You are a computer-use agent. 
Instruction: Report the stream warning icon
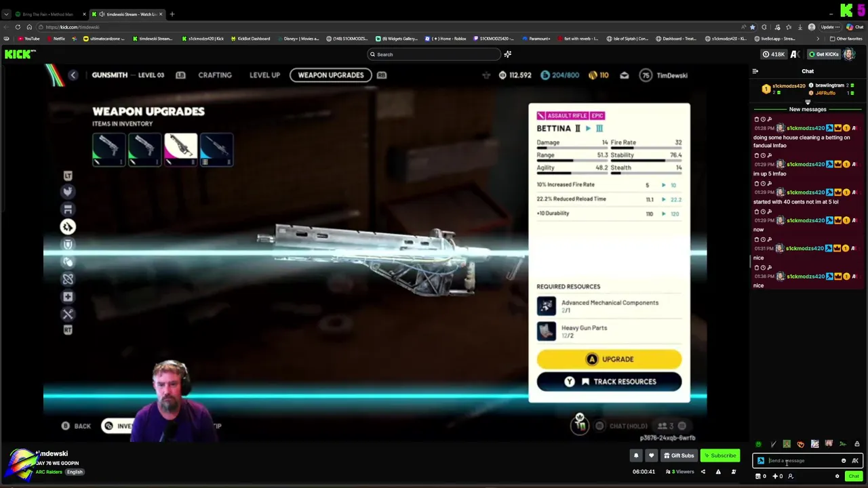(x=718, y=472)
